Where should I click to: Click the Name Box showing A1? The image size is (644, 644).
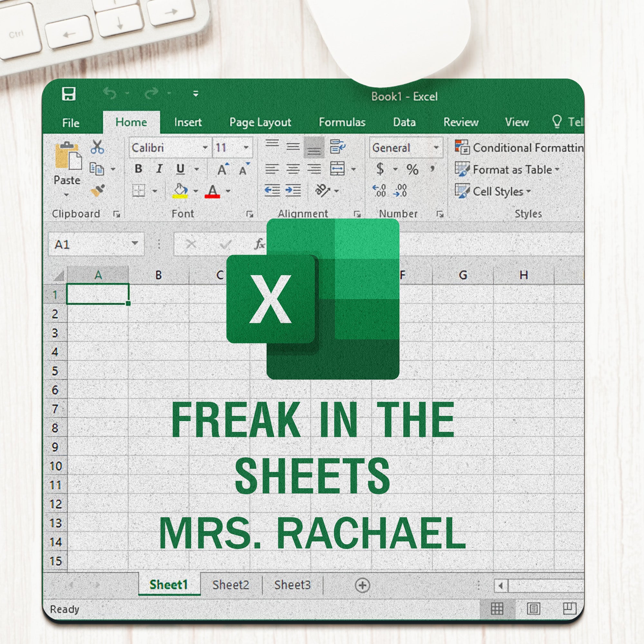pos(96,244)
